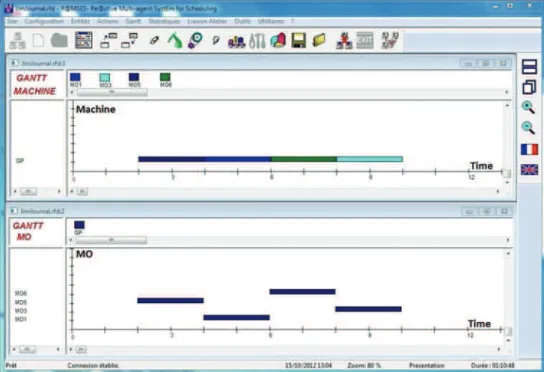Click the green reel and gear icon

pos(195,40)
